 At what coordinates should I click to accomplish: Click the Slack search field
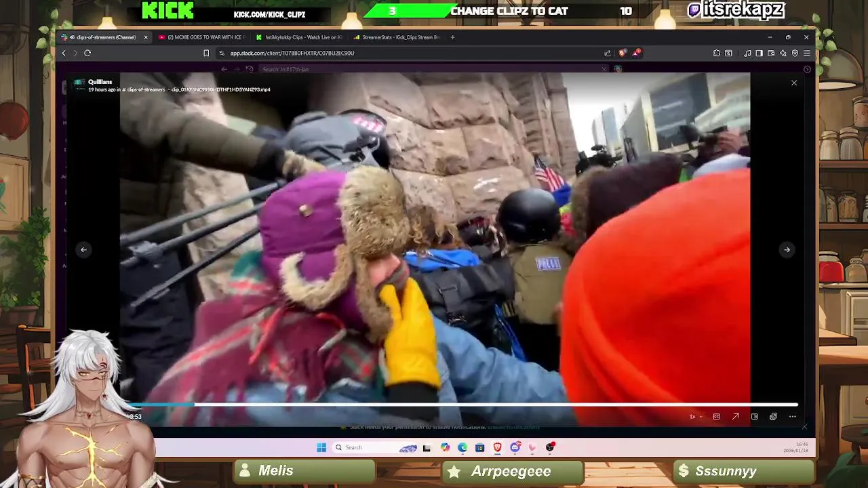pos(434,69)
